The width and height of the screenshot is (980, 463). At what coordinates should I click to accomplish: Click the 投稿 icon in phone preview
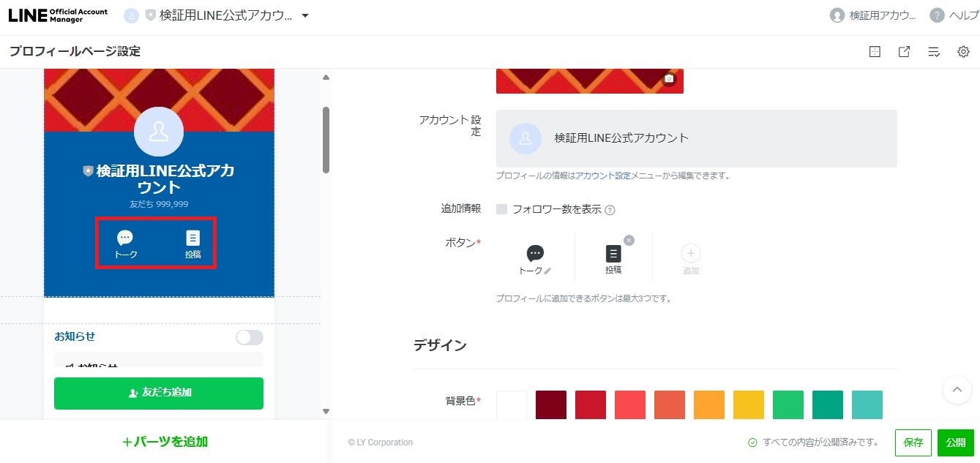(193, 245)
